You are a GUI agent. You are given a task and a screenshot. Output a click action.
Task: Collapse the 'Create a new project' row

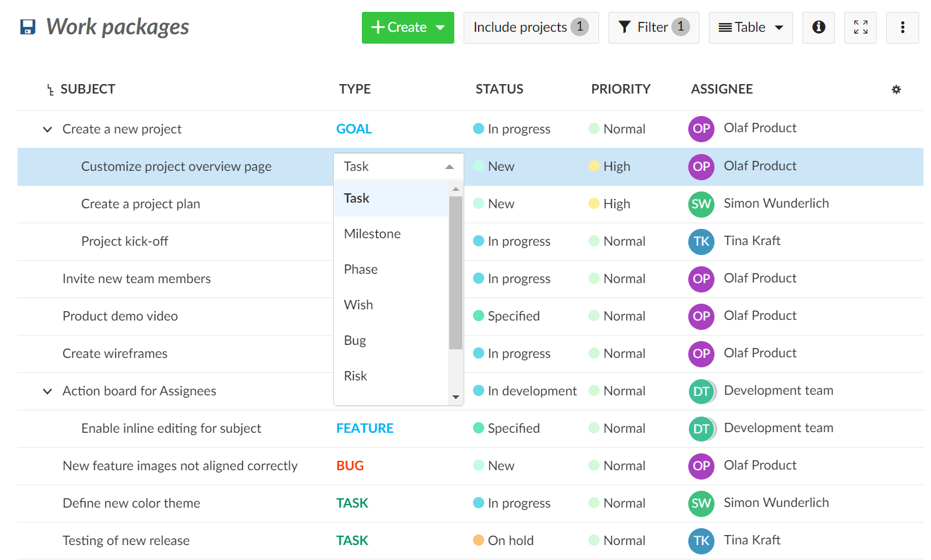click(x=47, y=129)
